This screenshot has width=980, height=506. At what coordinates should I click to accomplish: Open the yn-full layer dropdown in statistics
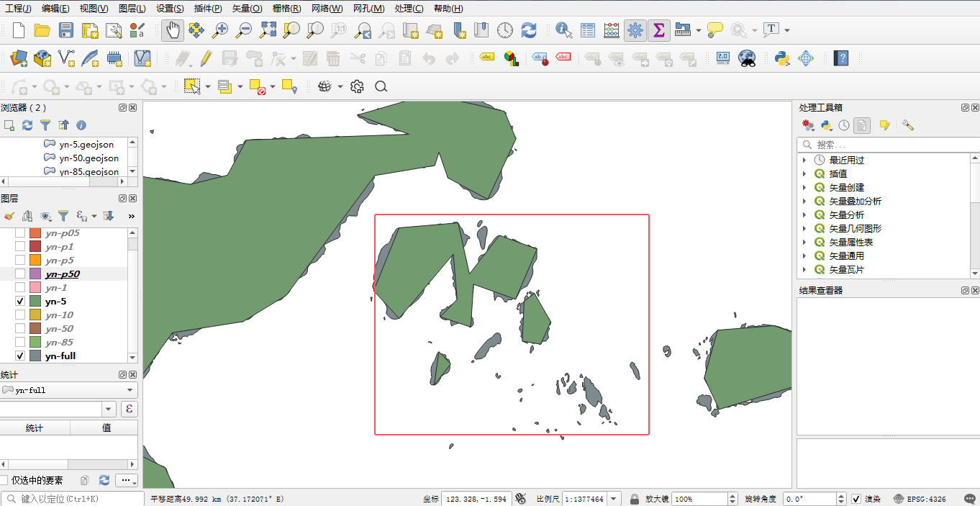tap(68, 390)
